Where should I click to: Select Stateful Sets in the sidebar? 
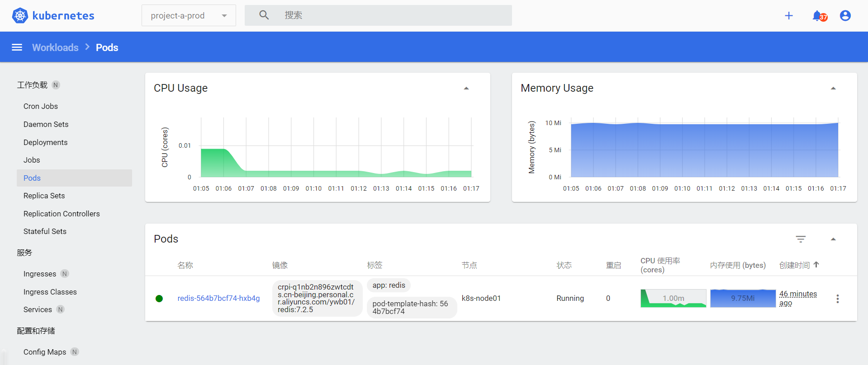(45, 231)
